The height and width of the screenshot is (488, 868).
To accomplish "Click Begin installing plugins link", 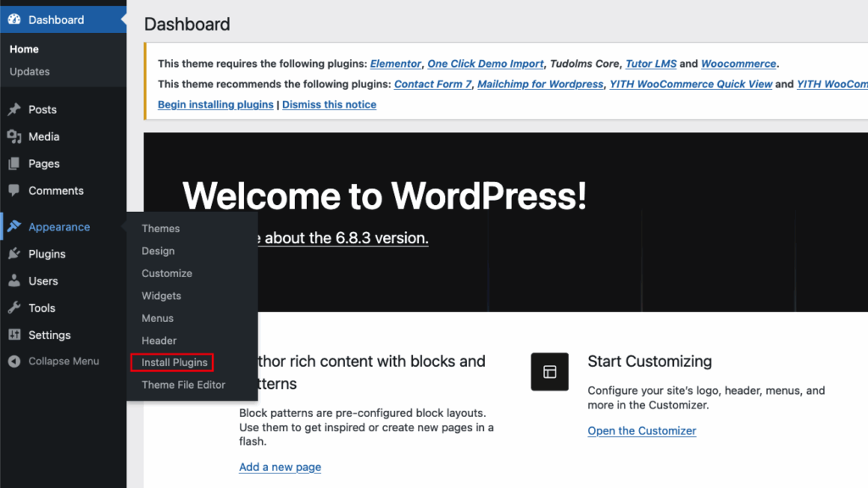I will click(215, 104).
